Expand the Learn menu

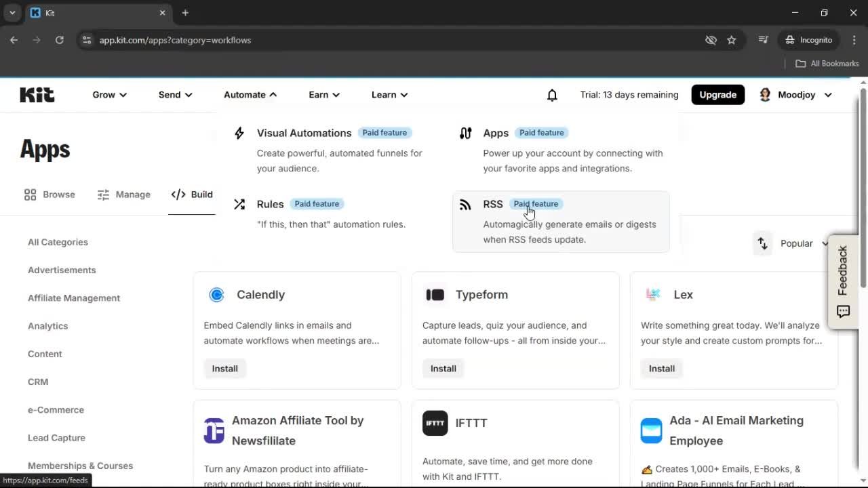[389, 95]
